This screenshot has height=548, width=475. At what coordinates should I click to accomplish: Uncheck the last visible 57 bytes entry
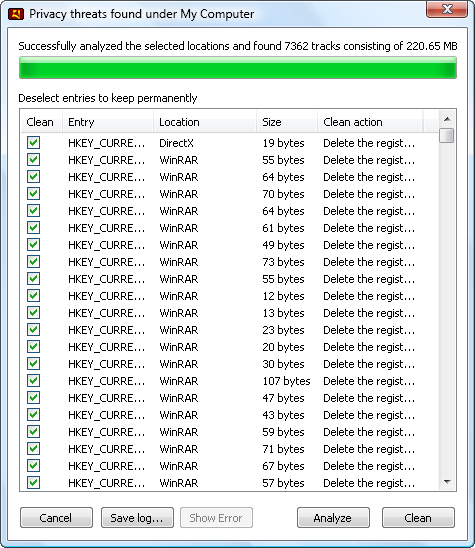pos(34,483)
